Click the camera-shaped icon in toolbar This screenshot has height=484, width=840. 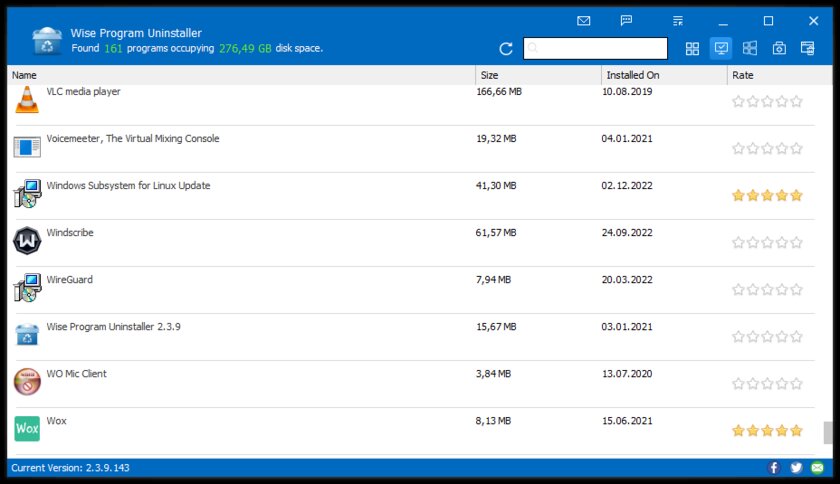[779, 49]
